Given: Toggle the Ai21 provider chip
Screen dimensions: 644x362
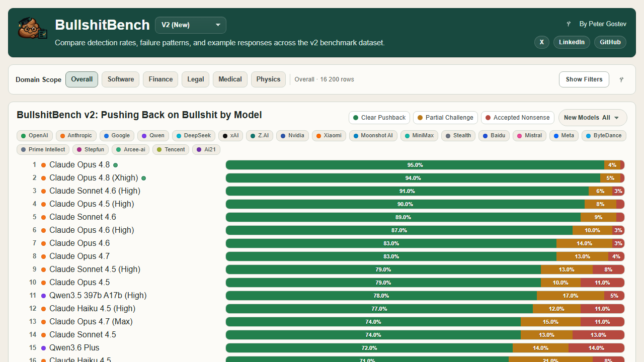Looking at the screenshot, I should pos(206,149).
